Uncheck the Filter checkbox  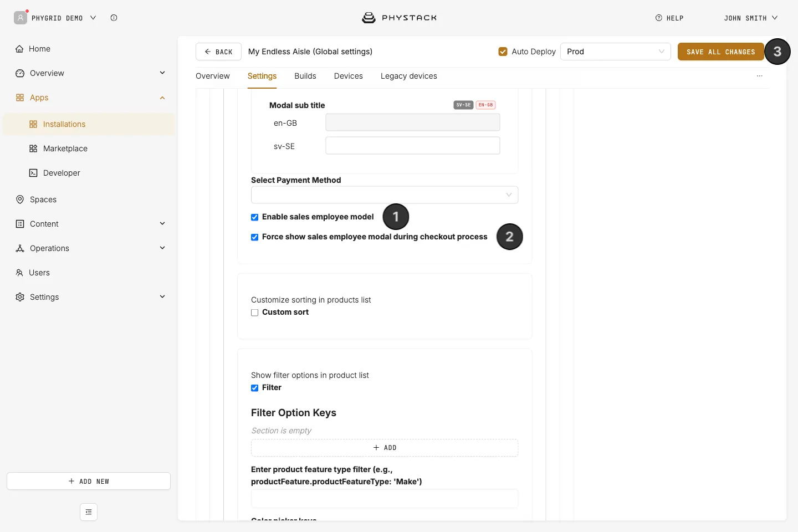255,388
